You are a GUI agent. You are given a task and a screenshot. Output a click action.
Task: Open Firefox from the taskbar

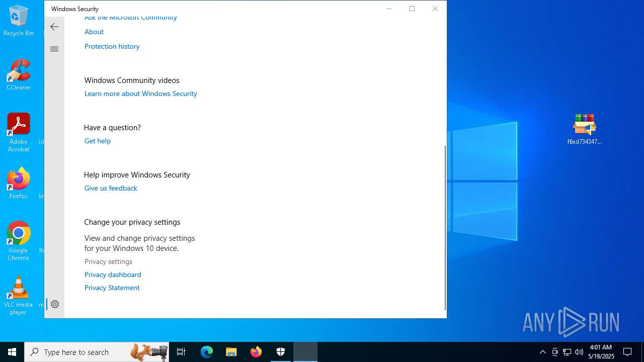pyautogui.click(x=256, y=352)
